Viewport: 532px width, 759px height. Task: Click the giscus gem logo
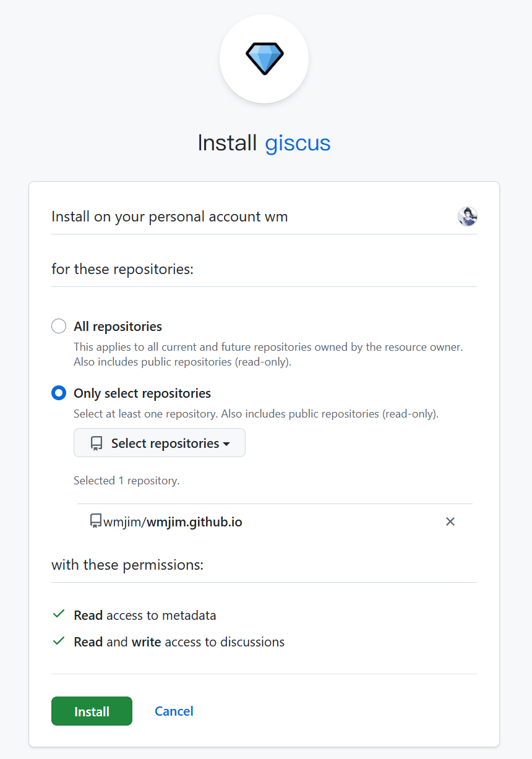(x=264, y=59)
